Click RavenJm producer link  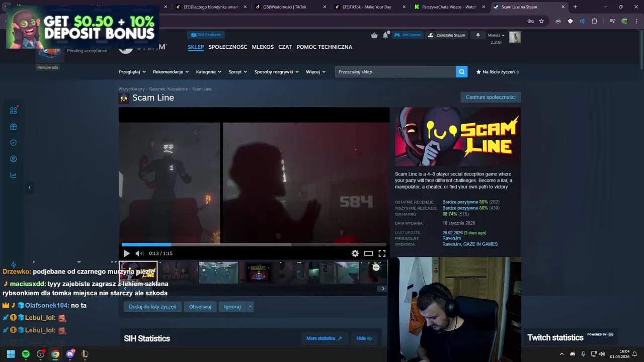pos(452,238)
